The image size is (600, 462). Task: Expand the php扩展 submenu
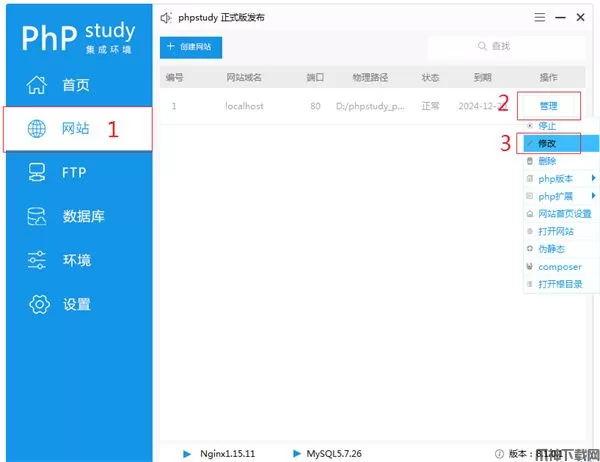click(561, 196)
